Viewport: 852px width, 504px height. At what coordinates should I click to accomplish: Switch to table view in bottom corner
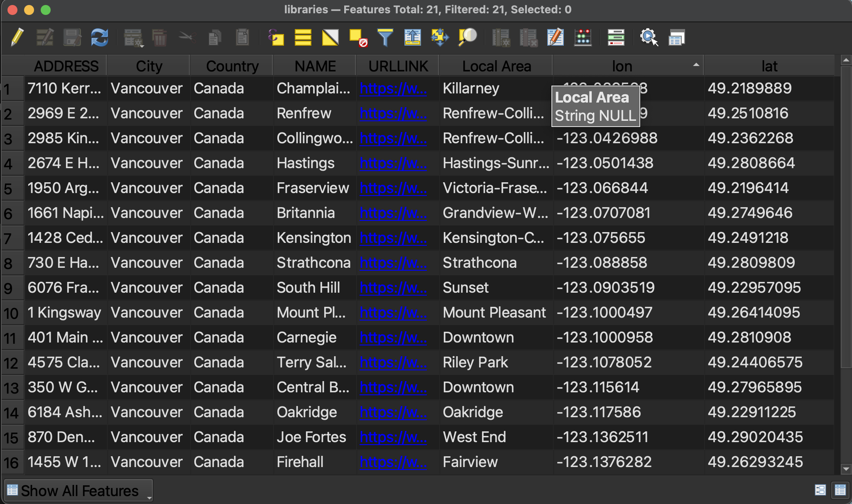[840, 490]
